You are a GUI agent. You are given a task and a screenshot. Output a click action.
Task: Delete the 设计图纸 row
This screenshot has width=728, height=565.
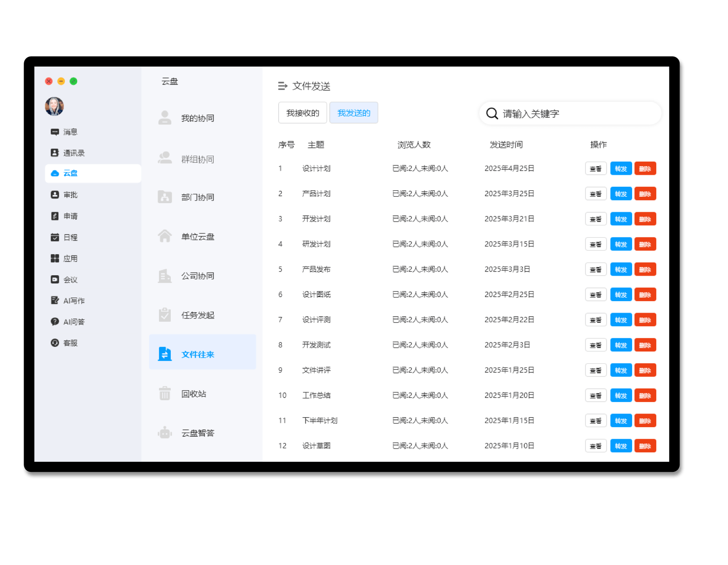(x=645, y=294)
